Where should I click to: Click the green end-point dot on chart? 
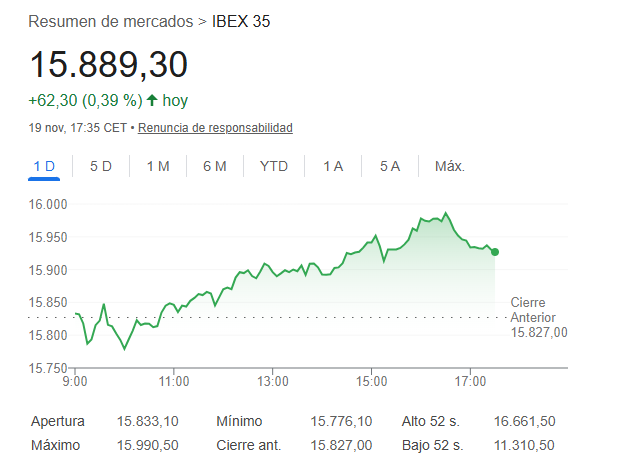coord(495,252)
